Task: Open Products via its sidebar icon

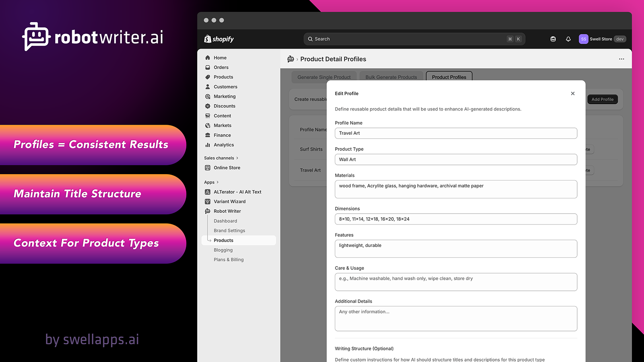Action: tap(208, 77)
